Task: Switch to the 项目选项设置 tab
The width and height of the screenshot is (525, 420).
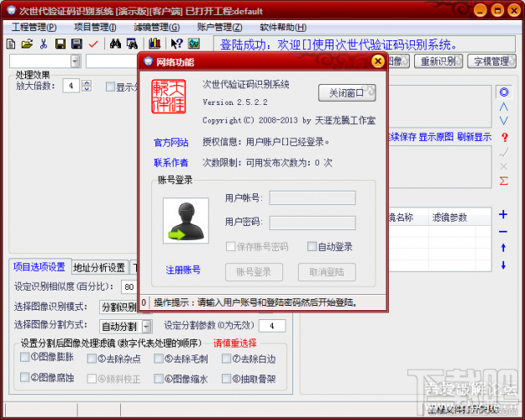Action: 39,267
